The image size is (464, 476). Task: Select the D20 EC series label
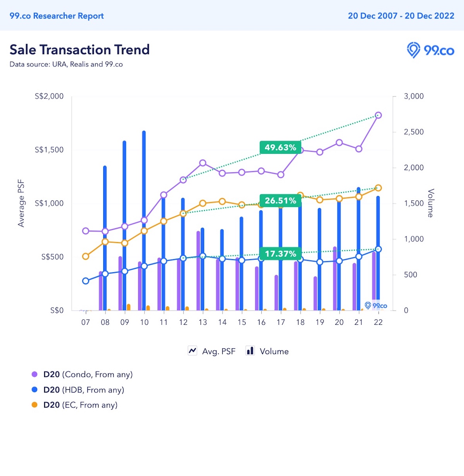click(80, 405)
